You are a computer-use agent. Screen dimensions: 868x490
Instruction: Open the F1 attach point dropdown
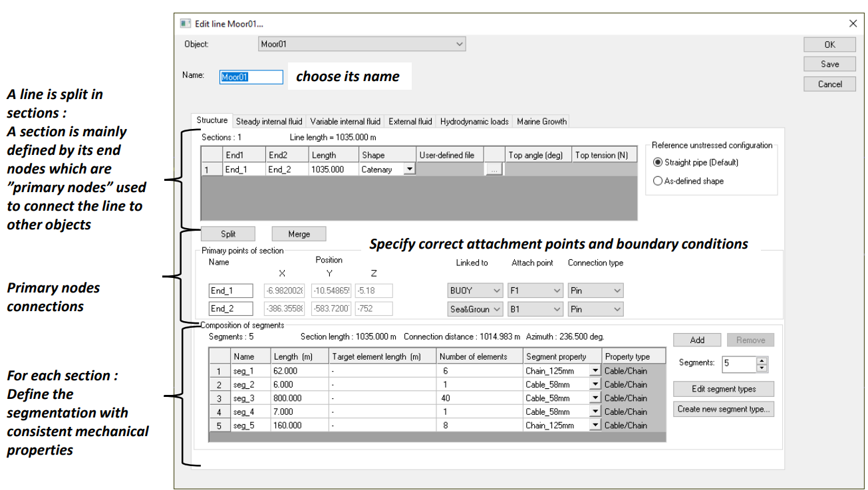coord(535,291)
